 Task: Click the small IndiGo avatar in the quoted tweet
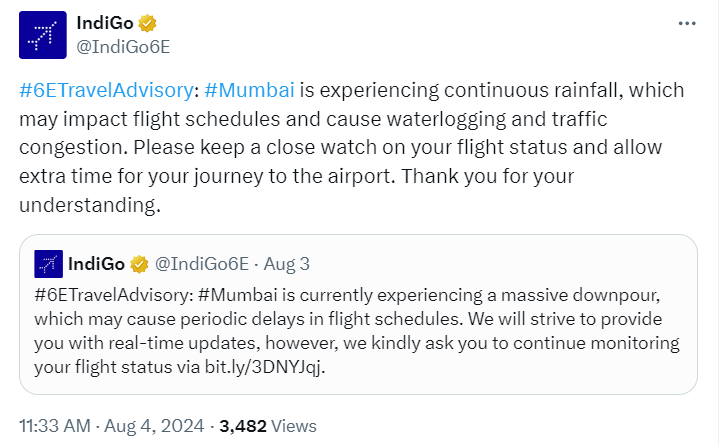tap(49, 264)
